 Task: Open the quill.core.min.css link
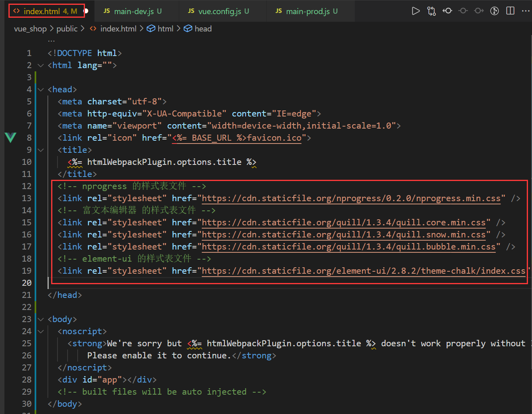[x=344, y=223]
